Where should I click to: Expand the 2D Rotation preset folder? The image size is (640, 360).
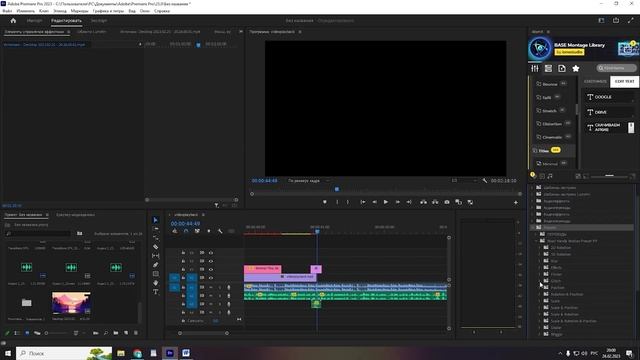pyautogui.click(x=540, y=248)
